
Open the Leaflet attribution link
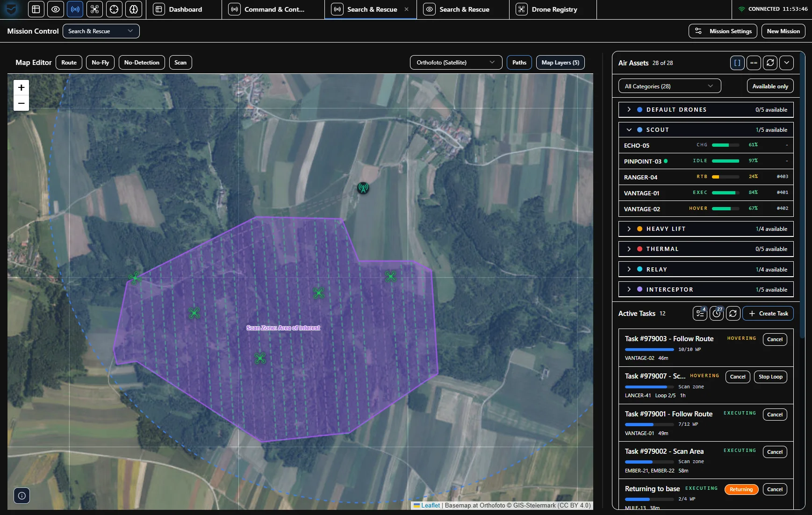coord(431,505)
